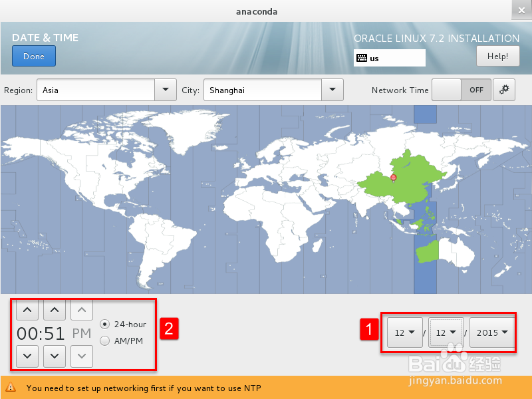Click the AM/PM up arrow
532x399 pixels.
[82, 309]
